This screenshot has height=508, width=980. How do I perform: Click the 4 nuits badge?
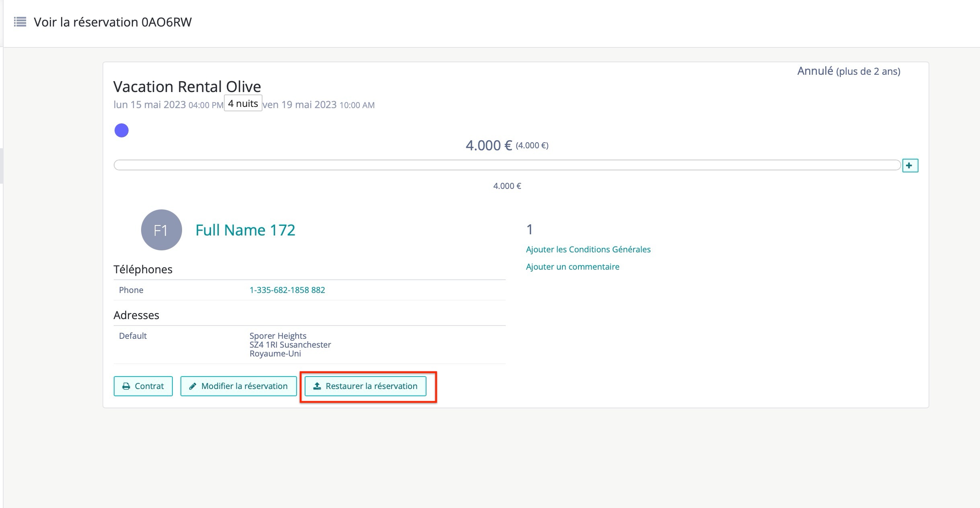point(243,103)
